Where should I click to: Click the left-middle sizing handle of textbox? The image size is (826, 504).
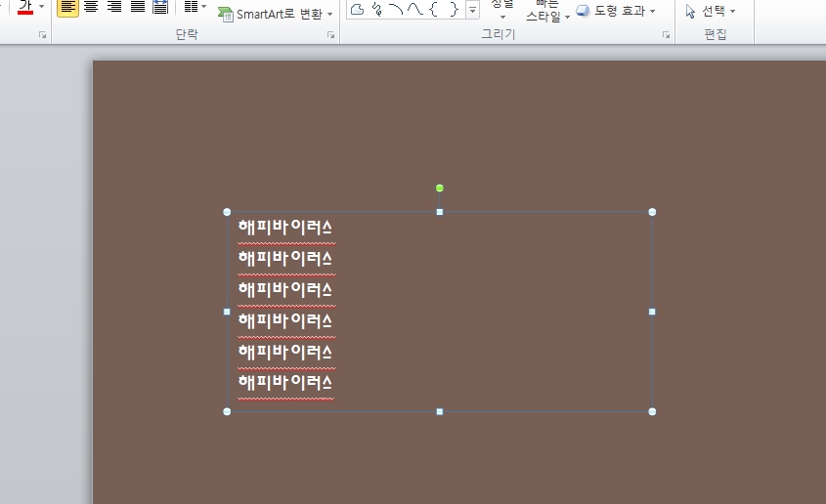[x=227, y=312]
